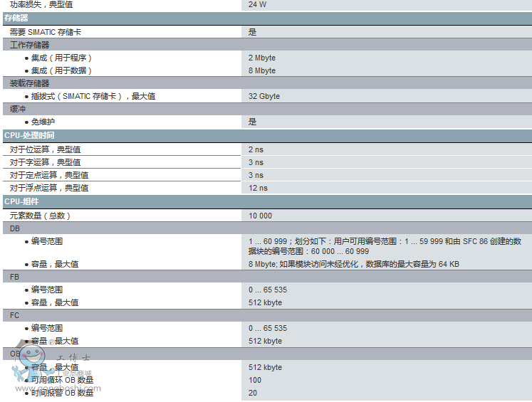Click the 3 ns value for 字运算
Viewport: 532px width, 402px height.
coord(256,162)
